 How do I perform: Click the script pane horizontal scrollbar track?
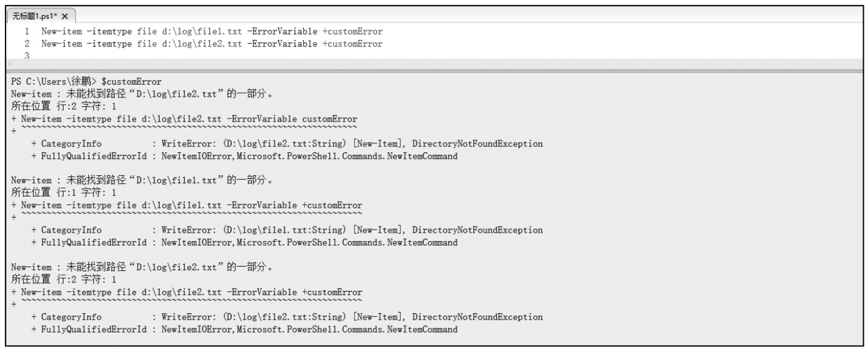pyautogui.click(x=424, y=65)
